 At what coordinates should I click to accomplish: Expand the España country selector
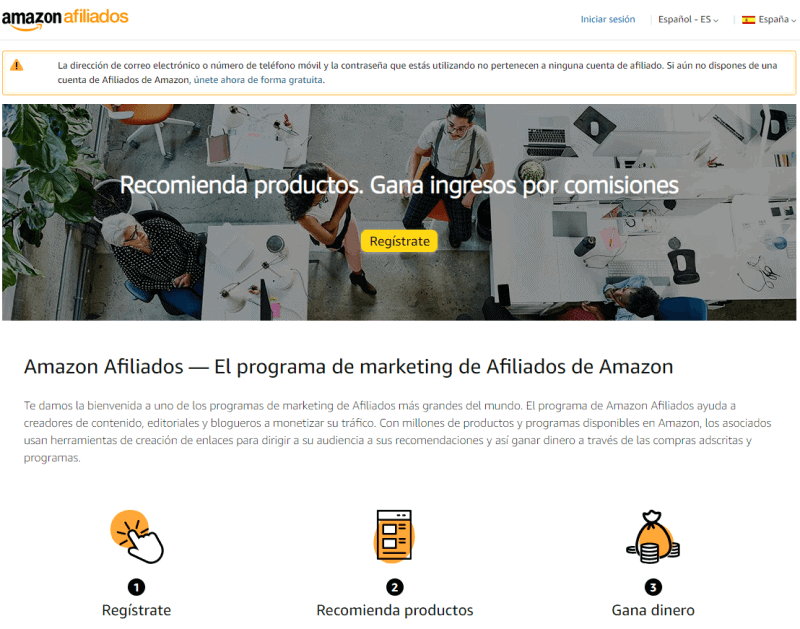coord(768,19)
